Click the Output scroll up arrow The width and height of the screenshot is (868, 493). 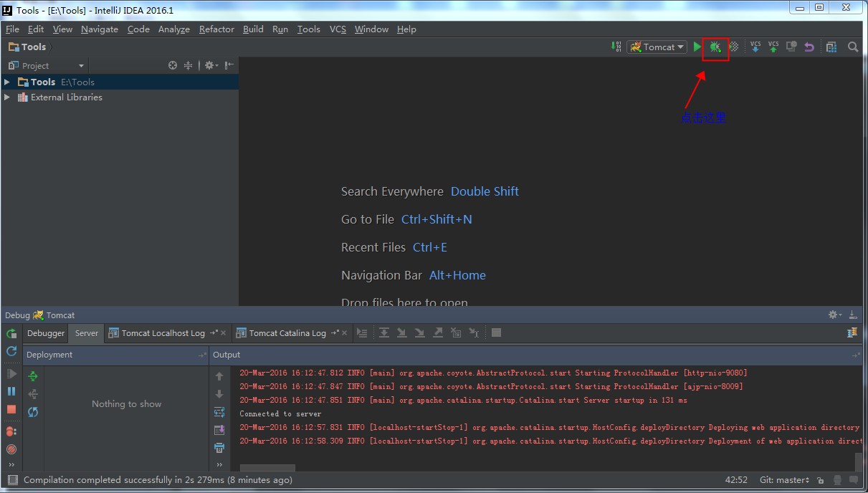219,376
